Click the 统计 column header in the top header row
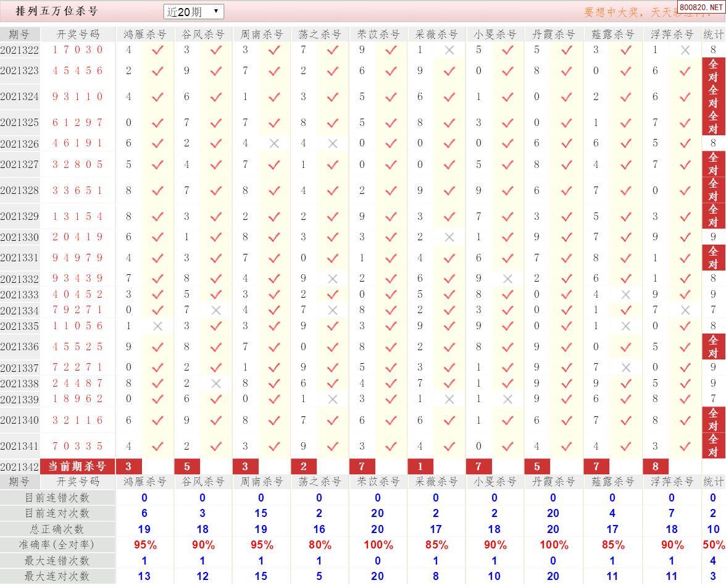 [714, 35]
